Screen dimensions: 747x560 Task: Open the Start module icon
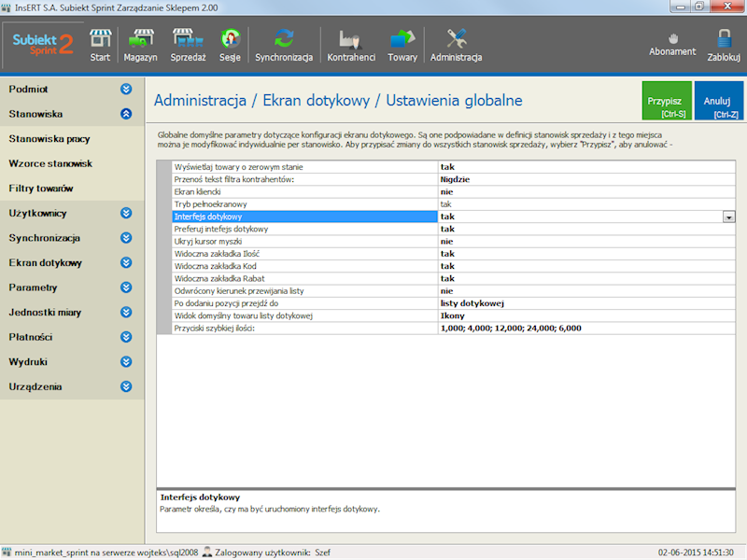tap(100, 45)
